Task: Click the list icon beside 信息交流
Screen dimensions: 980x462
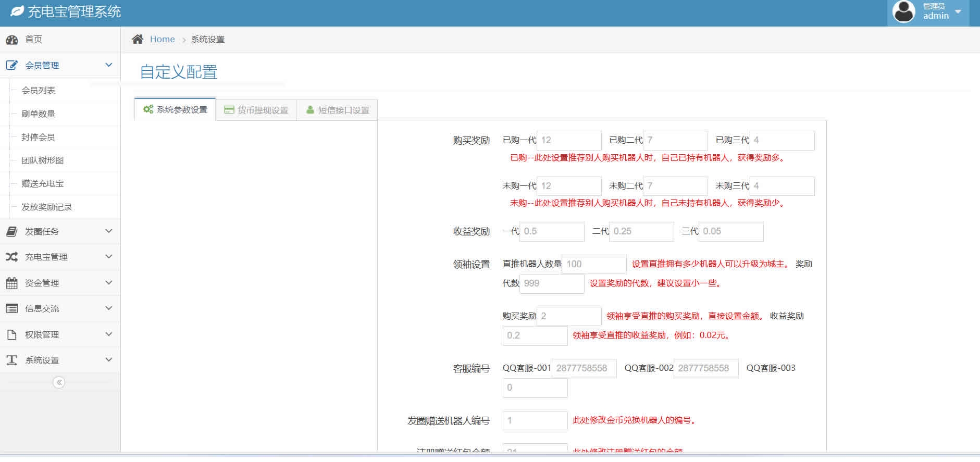Action: coord(11,309)
